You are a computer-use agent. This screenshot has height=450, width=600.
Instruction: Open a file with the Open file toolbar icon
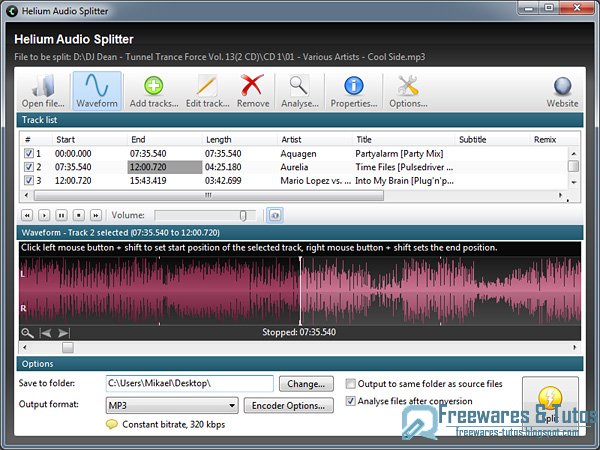coord(43,91)
